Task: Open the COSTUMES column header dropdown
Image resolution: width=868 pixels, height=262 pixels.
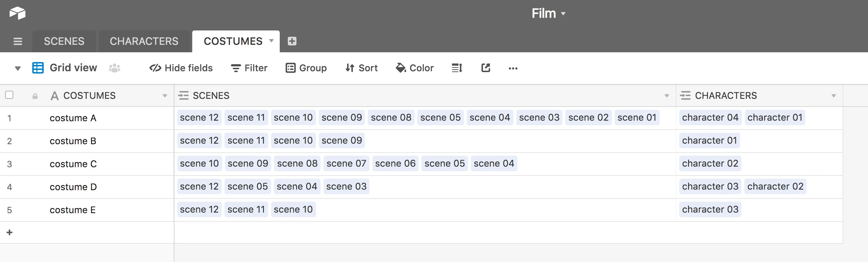Action: click(165, 96)
